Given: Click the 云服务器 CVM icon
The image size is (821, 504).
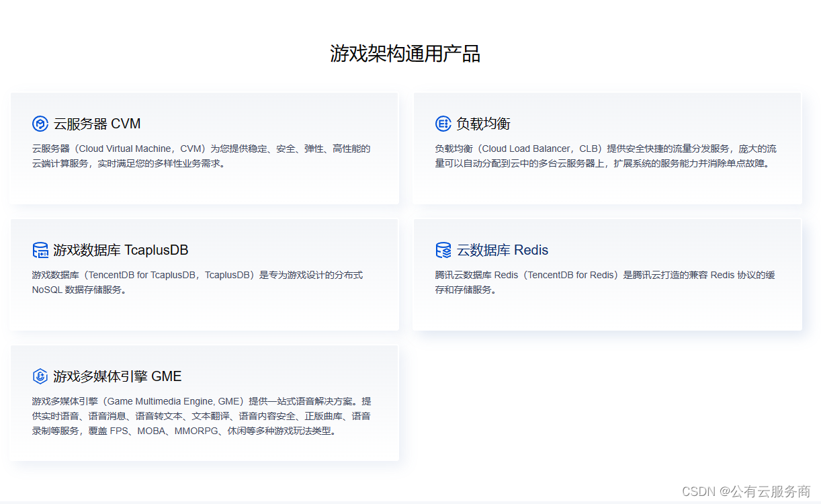Looking at the screenshot, I should [40, 124].
